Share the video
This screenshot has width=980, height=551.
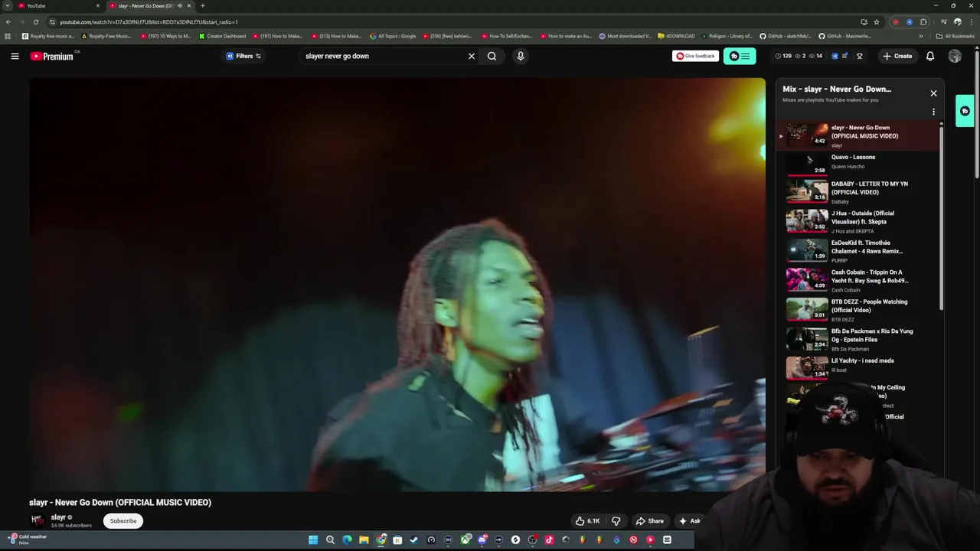[x=649, y=520]
